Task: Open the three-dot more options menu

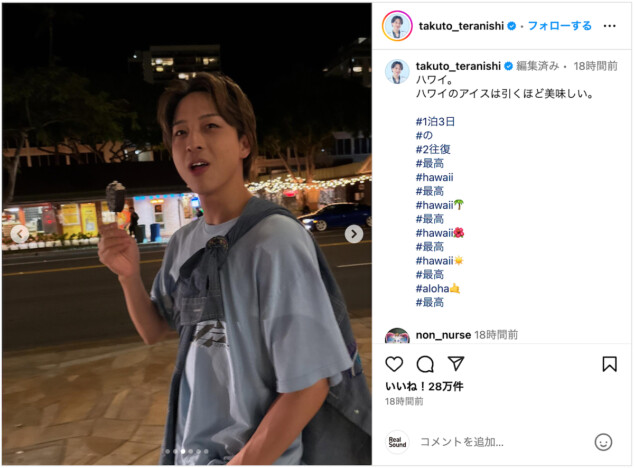Action: (x=609, y=26)
